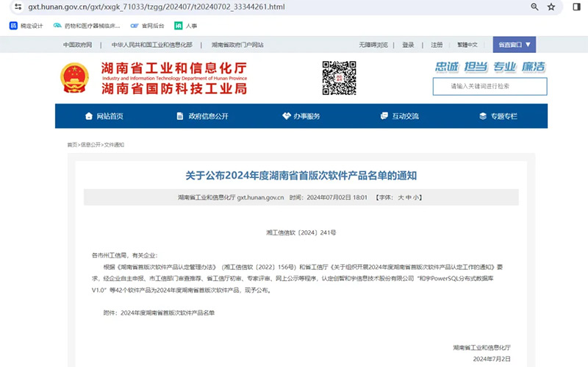Open the 稿定设计 bookmark
588x367 pixels.
click(x=26, y=26)
